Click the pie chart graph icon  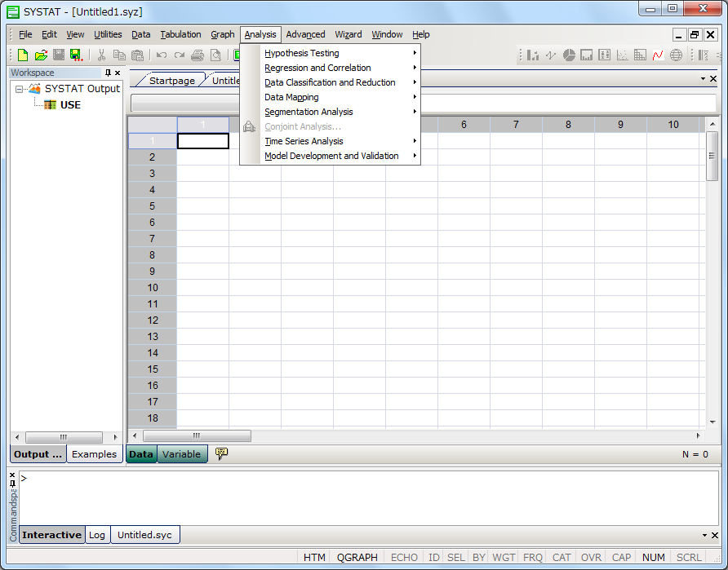569,55
